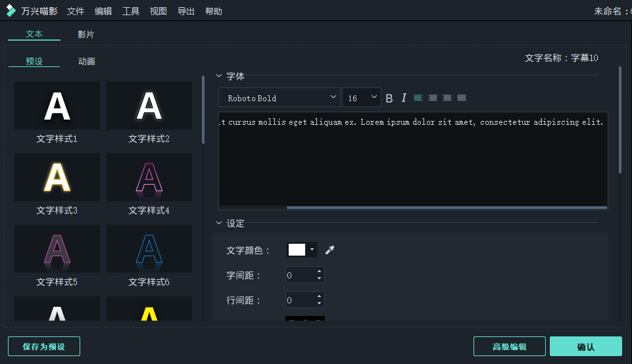Click the 确认 button
The width and height of the screenshot is (632, 364).
point(586,346)
